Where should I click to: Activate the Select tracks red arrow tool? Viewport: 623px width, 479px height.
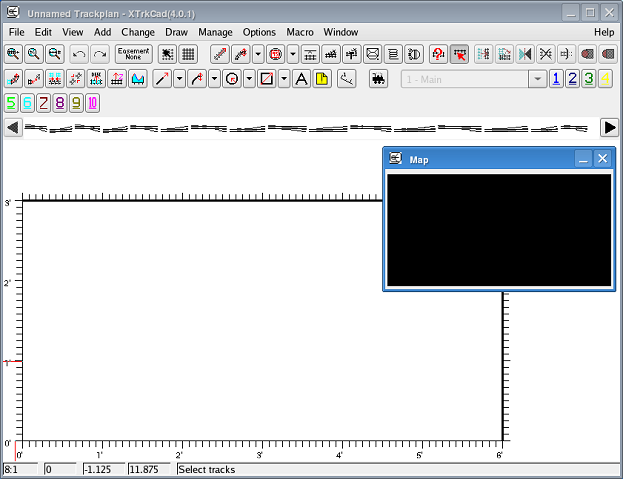pos(459,54)
